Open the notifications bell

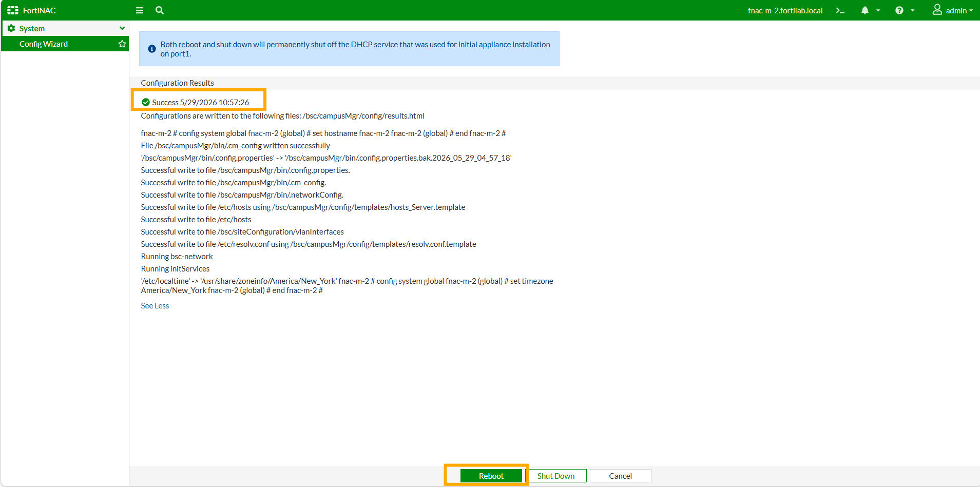pos(865,10)
